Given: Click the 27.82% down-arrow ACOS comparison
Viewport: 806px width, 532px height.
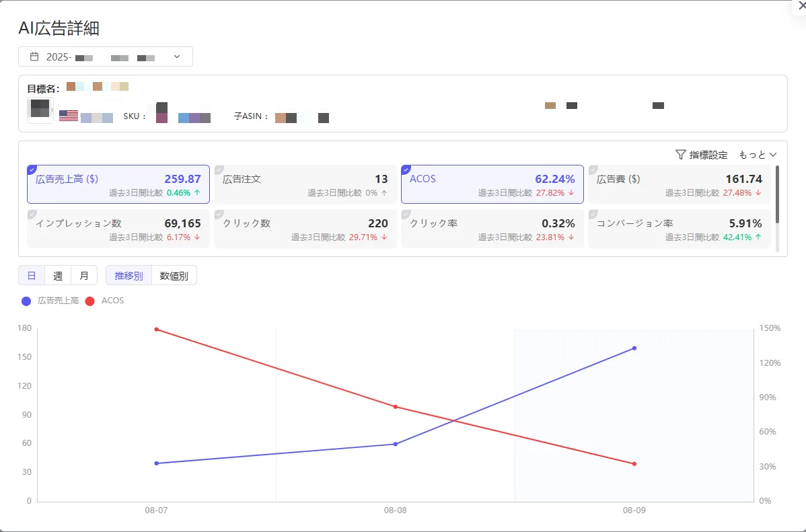Looking at the screenshot, I should 555,193.
